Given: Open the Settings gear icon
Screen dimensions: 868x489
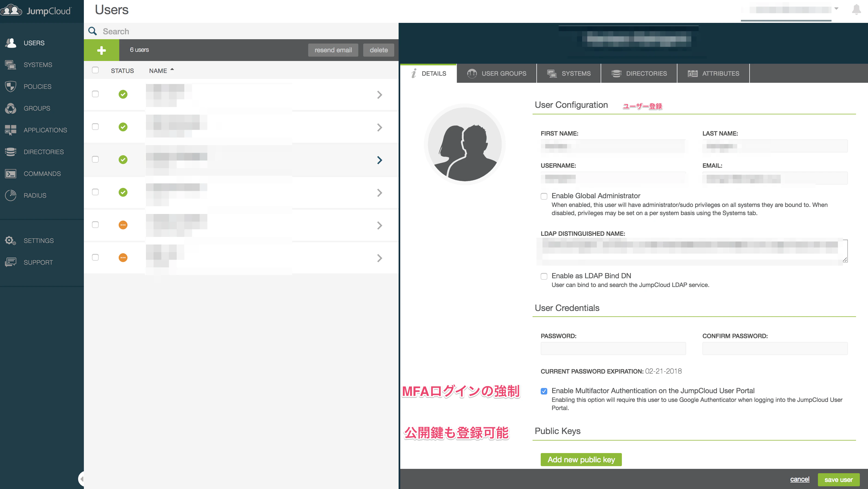Looking at the screenshot, I should pyautogui.click(x=11, y=241).
